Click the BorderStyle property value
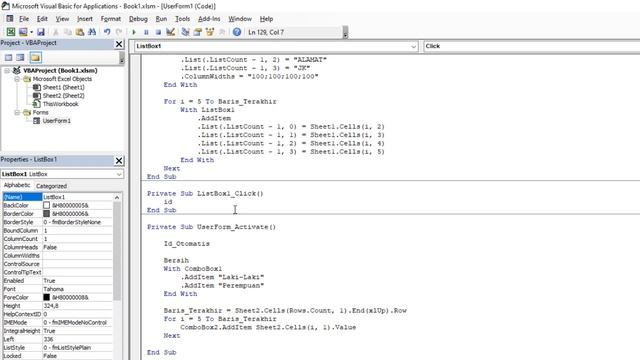640x360 pixels. point(77,222)
